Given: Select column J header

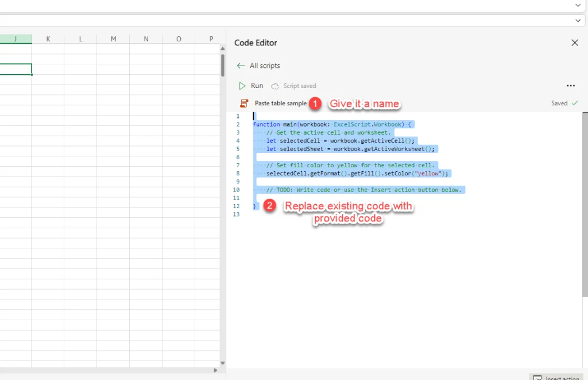Looking at the screenshot, I should point(16,39).
